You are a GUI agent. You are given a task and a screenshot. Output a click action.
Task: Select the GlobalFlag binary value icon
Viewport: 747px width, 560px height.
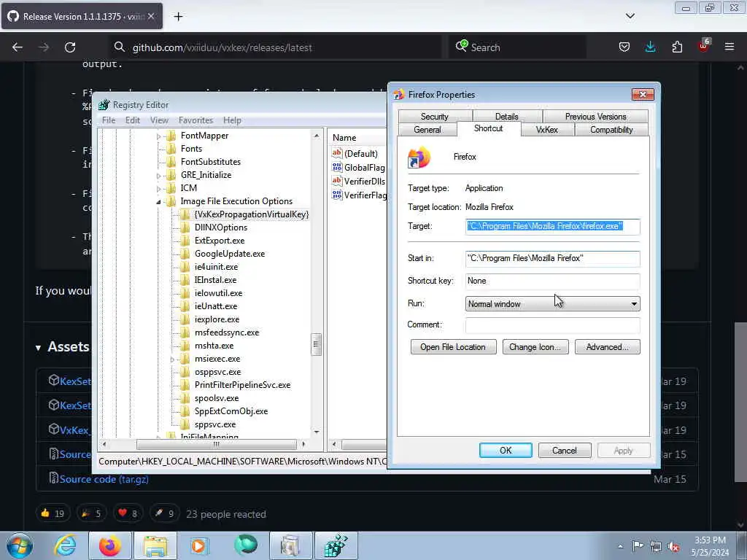[337, 167]
